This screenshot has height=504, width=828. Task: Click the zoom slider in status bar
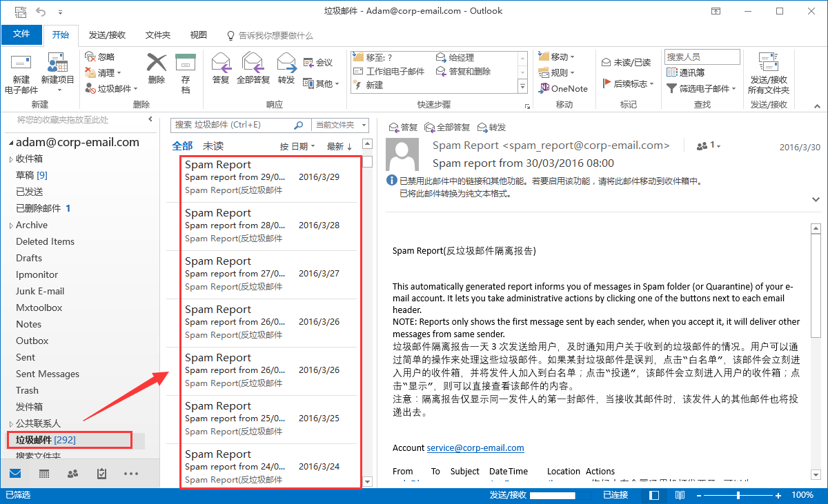click(739, 495)
